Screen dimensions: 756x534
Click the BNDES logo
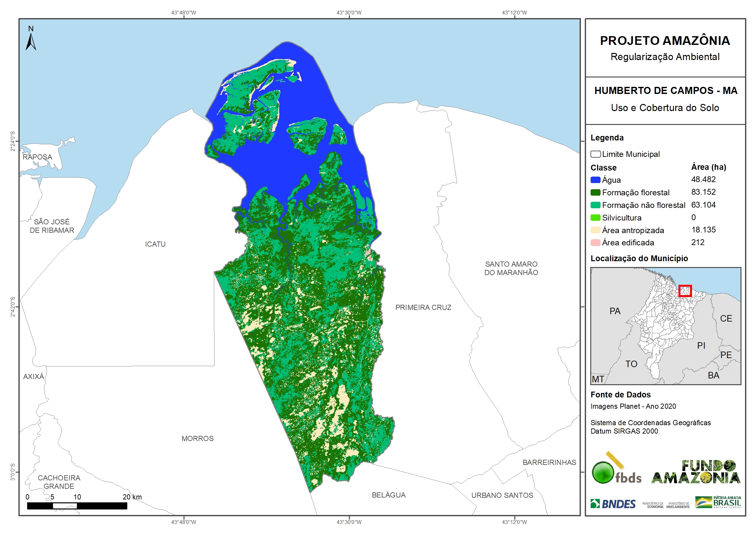(x=613, y=504)
